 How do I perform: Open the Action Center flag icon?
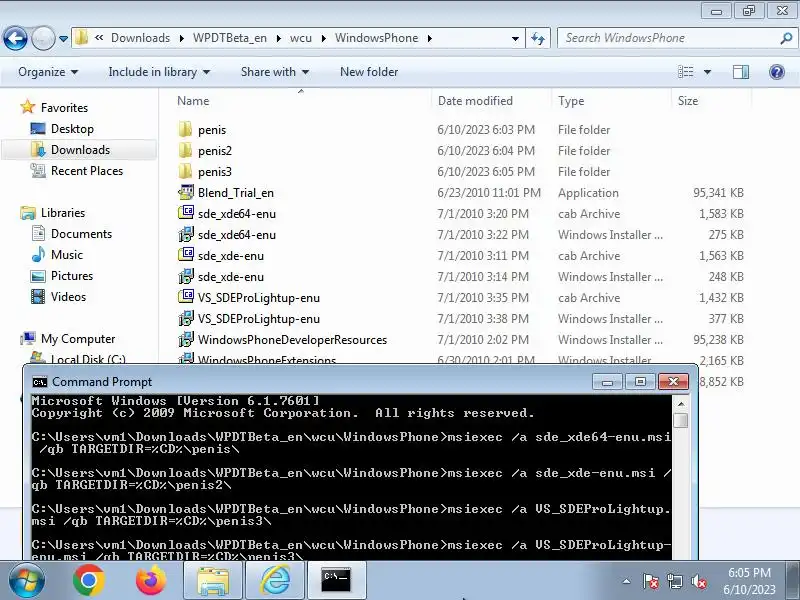(651, 581)
